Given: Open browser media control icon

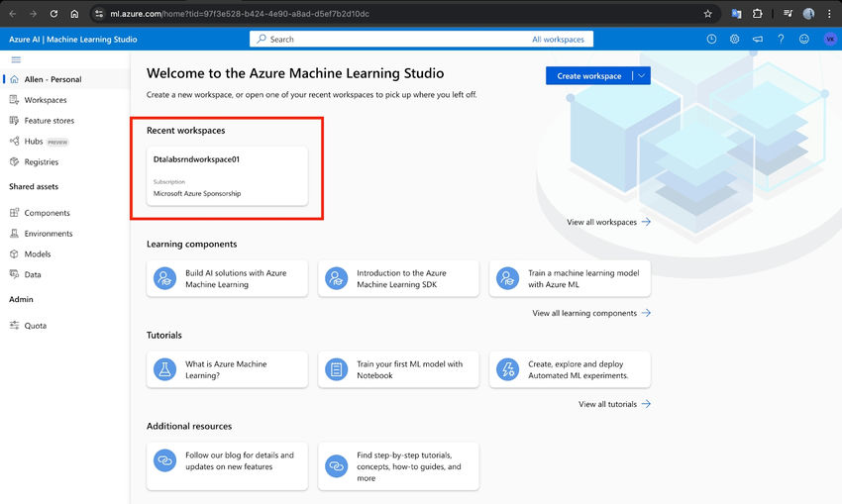Looking at the screenshot, I should click(x=788, y=14).
